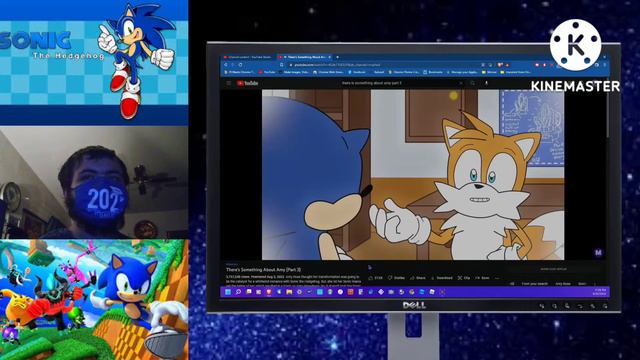Open Windows taskbar Search
Screen dimensions: 640x360
(238, 292)
